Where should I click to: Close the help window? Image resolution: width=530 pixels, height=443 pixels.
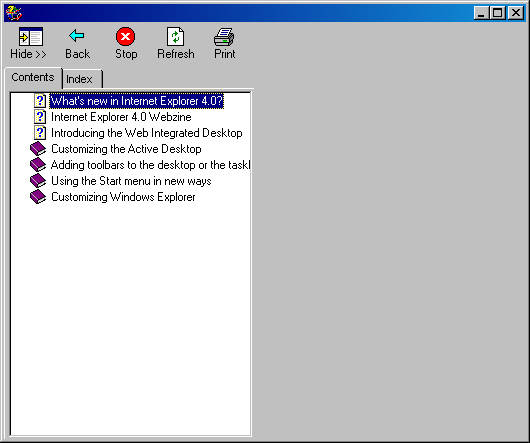(x=516, y=13)
